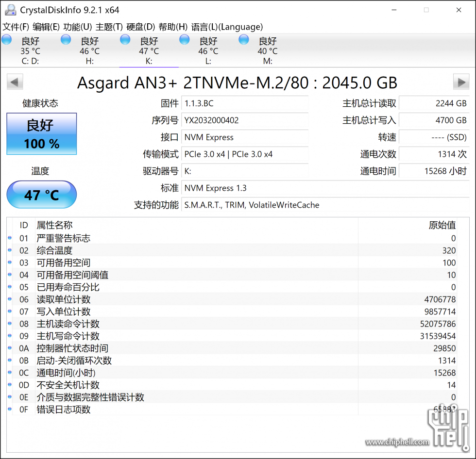
Task: Open the 语言(L)(Language) menu
Action: pos(227,27)
